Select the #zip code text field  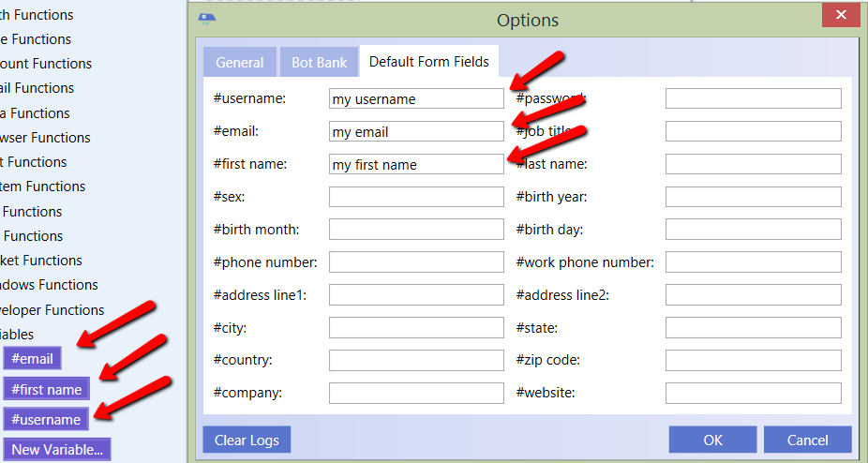[753, 360]
